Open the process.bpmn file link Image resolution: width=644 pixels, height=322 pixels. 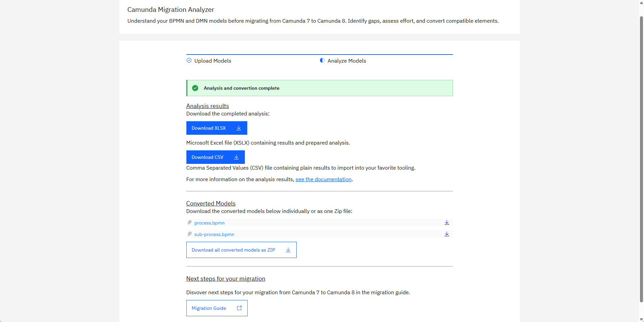point(209,223)
